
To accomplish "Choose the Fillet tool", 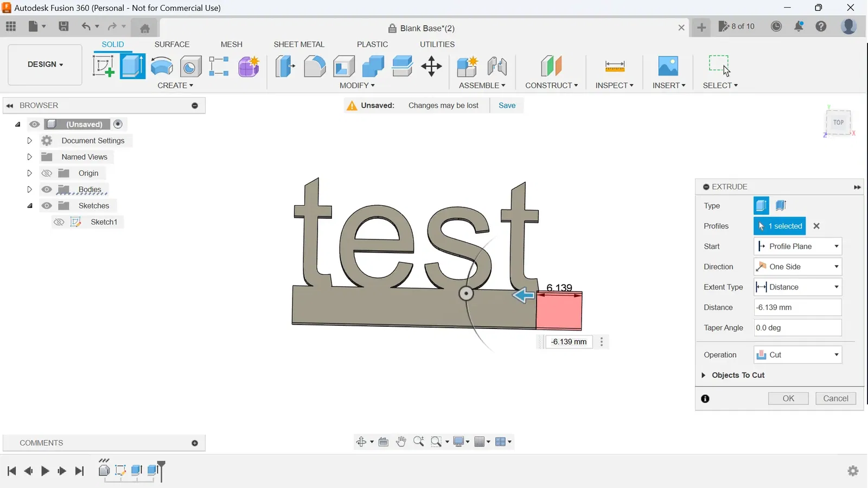I will tap(315, 66).
